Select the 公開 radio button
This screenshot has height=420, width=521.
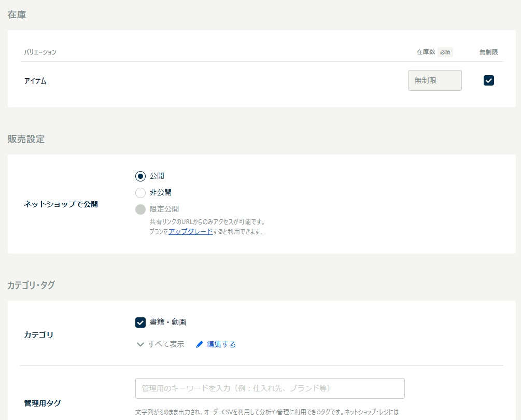point(140,176)
